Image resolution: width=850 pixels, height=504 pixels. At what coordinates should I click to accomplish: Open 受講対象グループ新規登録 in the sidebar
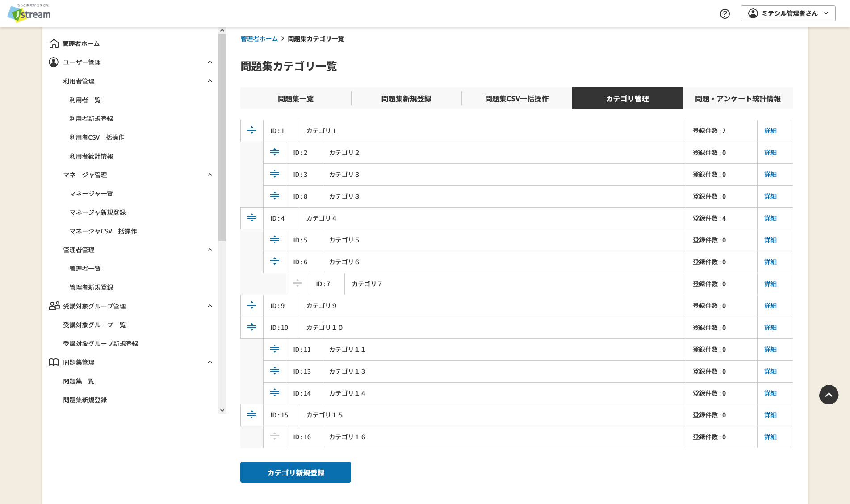coord(100,344)
